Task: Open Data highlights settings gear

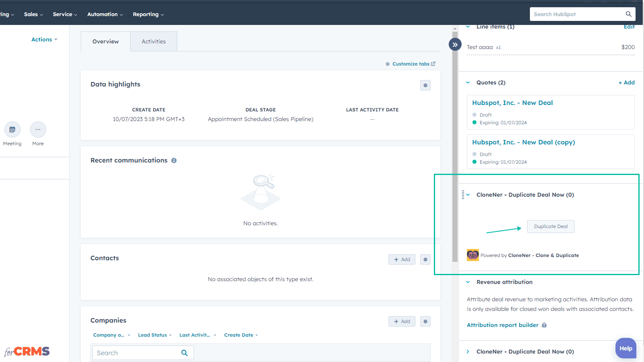Action: tap(425, 85)
